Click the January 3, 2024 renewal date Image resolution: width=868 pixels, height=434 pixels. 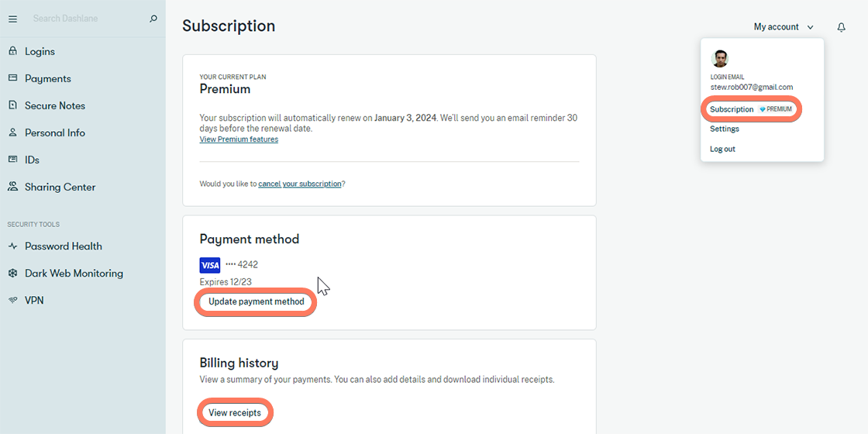pos(406,118)
